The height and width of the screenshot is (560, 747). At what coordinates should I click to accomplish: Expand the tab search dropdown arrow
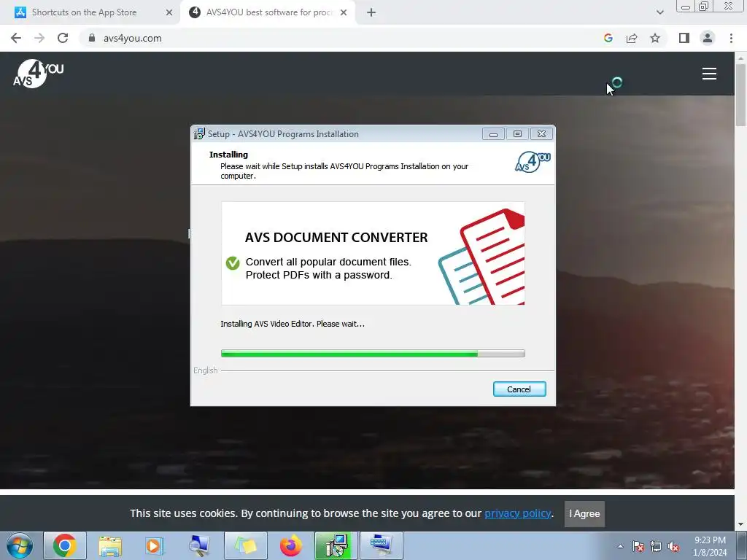tap(659, 13)
